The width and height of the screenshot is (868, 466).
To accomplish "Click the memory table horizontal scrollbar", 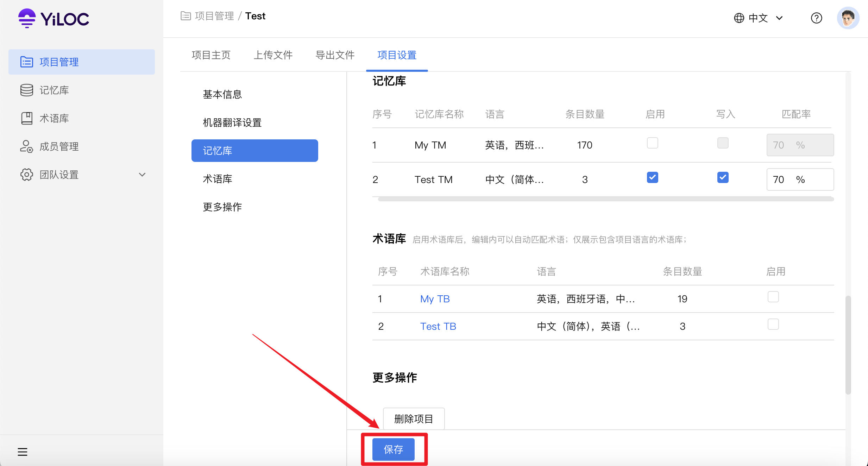I will tap(606, 199).
